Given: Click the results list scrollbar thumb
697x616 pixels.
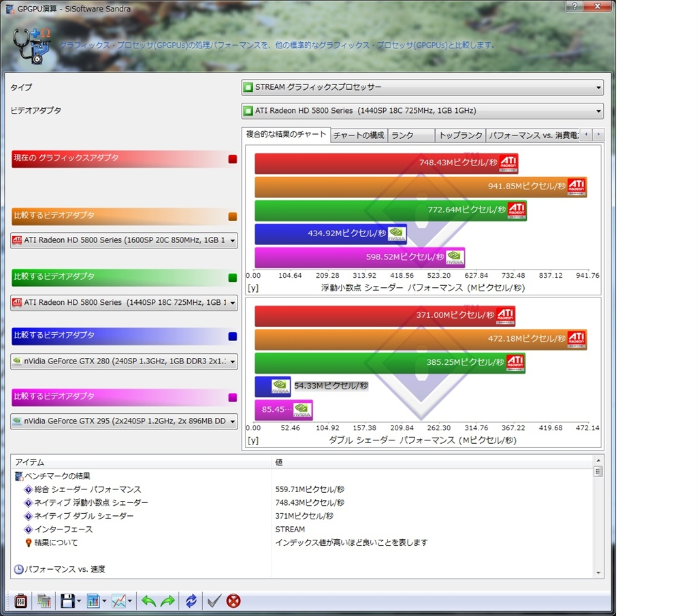Looking at the screenshot, I should tap(598, 471).
